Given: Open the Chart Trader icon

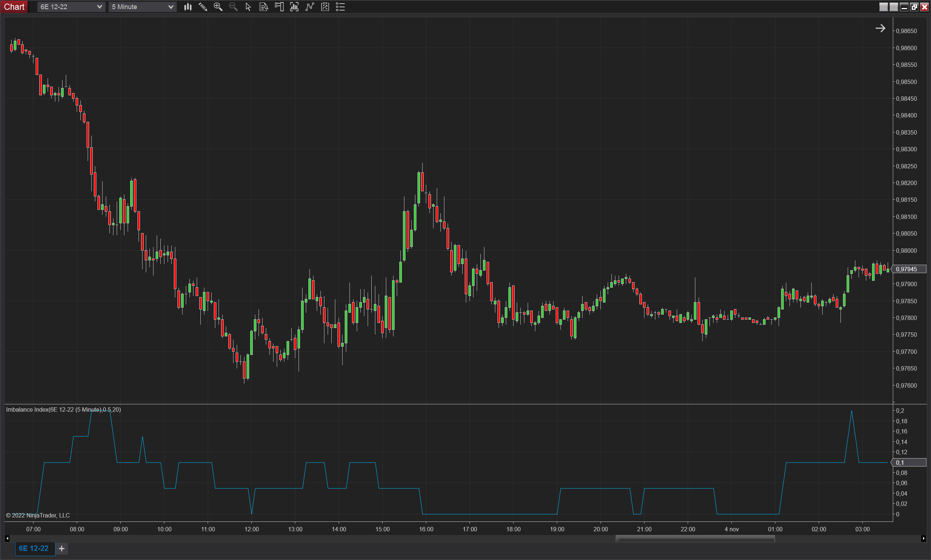Looking at the screenshot, I should tap(279, 7).
